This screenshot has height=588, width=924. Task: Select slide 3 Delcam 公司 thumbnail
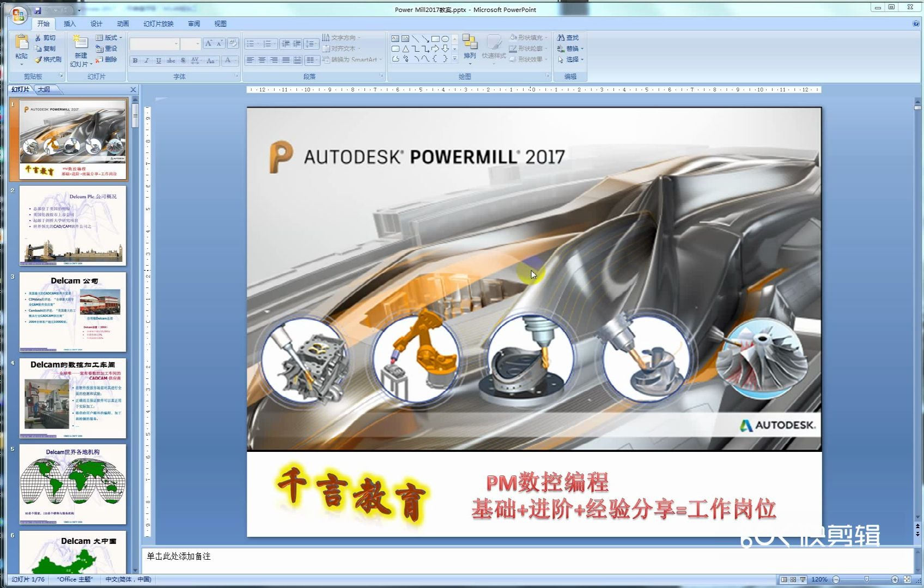(72, 310)
